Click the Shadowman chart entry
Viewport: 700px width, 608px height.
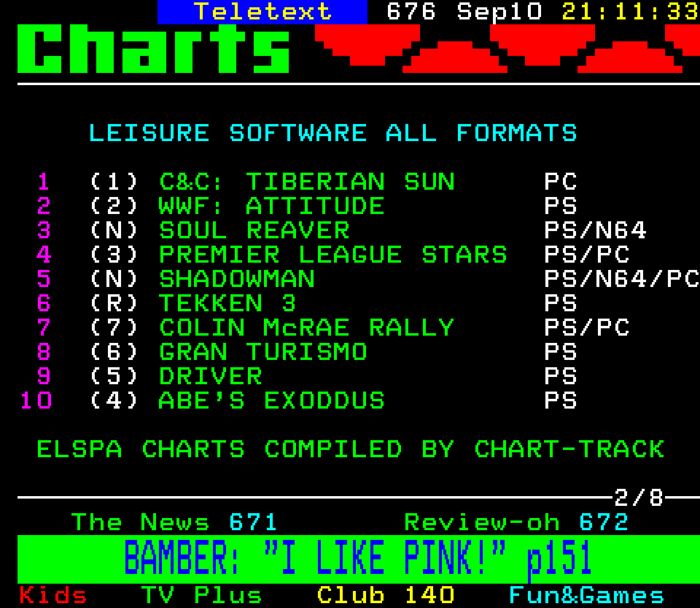coord(237,279)
